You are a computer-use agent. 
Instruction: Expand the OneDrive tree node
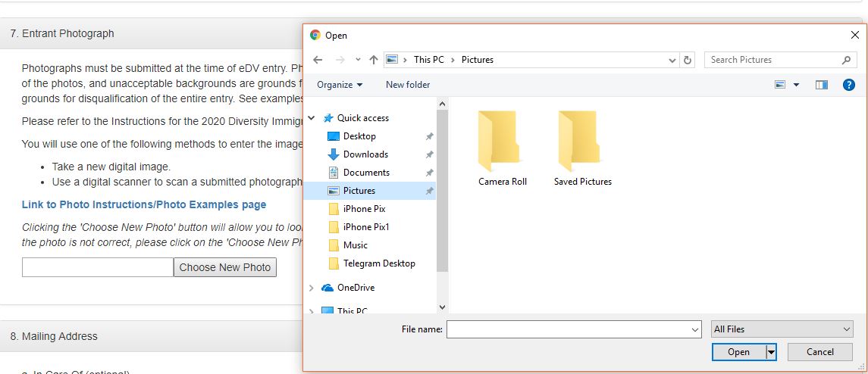coord(312,288)
